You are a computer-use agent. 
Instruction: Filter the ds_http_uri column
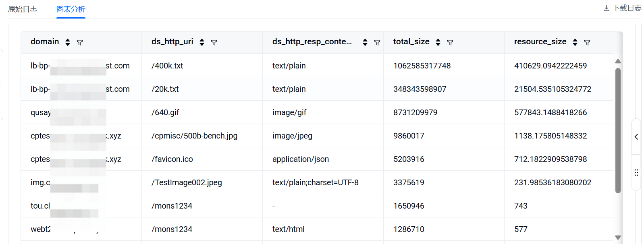pyautogui.click(x=214, y=42)
